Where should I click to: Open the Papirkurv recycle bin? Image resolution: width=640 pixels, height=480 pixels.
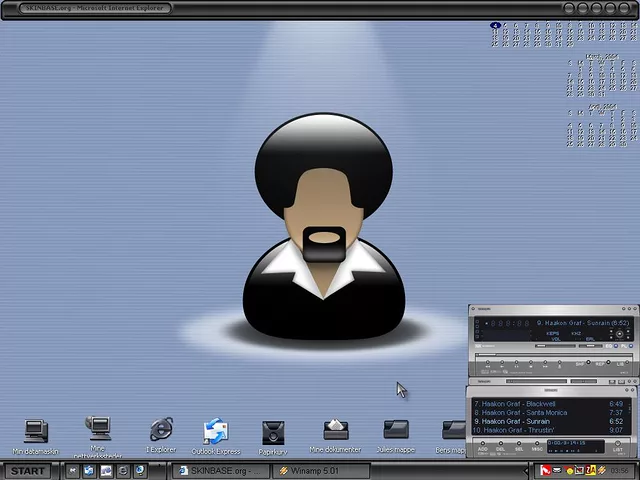click(x=273, y=432)
